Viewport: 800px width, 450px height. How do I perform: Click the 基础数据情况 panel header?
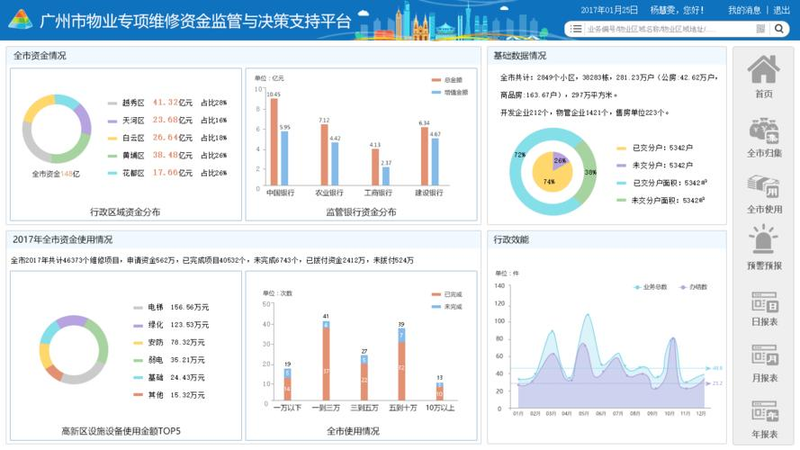(x=519, y=56)
